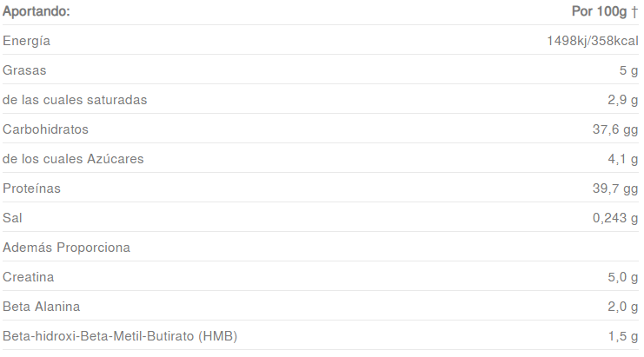Select the Proteínas row label
The height and width of the screenshot is (357, 644).
tap(31, 188)
